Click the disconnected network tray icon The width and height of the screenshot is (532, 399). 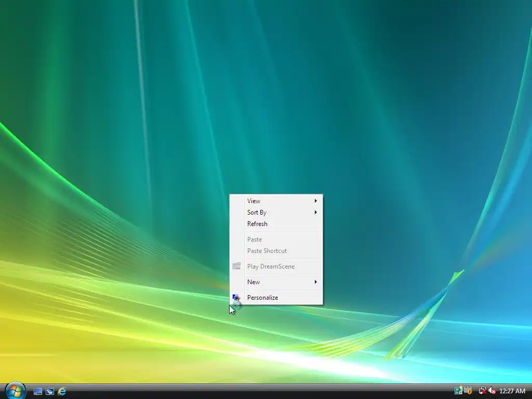pos(482,391)
